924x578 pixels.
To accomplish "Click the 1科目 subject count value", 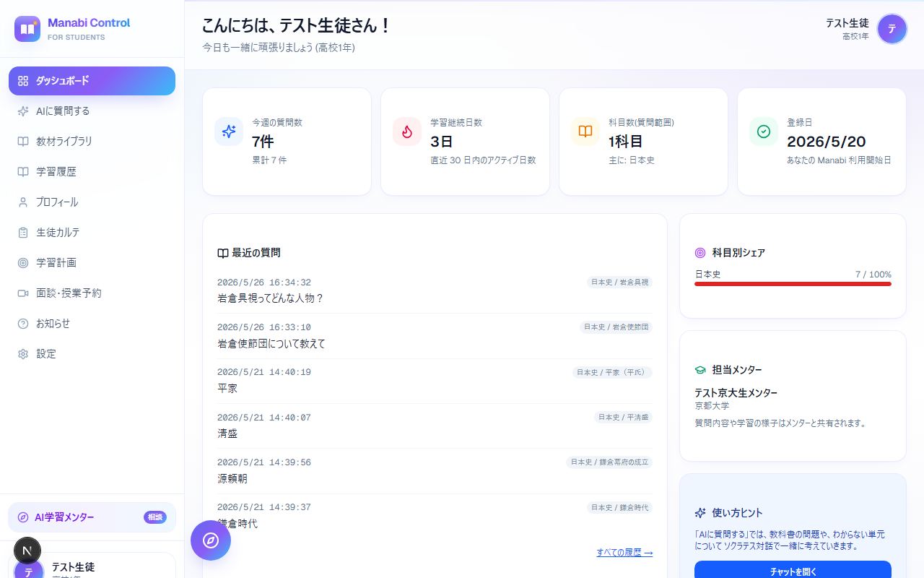I will point(625,142).
